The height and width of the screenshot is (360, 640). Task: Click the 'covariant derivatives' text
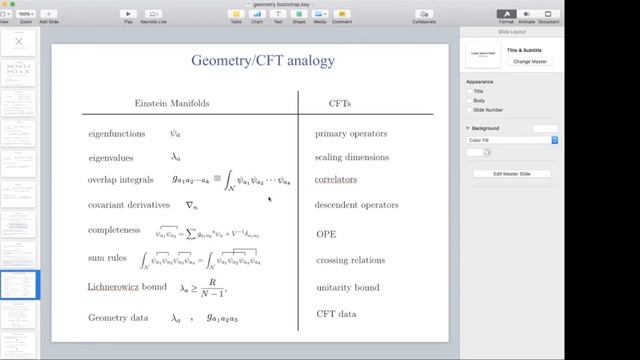tap(129, 205)
